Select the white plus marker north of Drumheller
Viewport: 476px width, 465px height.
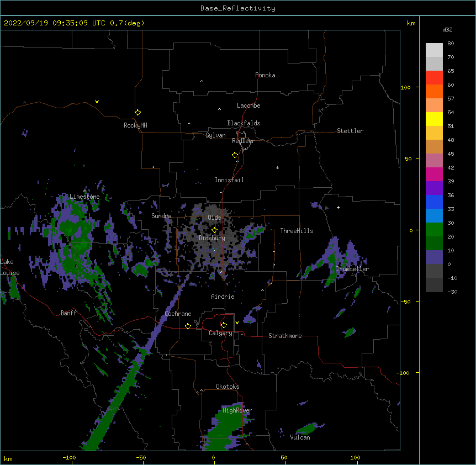[x=338, y=207]
